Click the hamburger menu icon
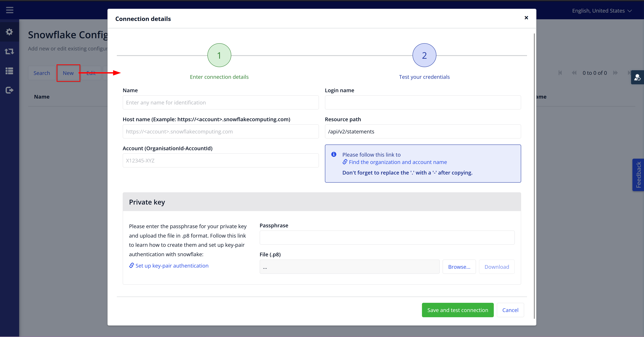Image resolution: width=644 pixels, height=337 pixels. [x=10, y=10]
